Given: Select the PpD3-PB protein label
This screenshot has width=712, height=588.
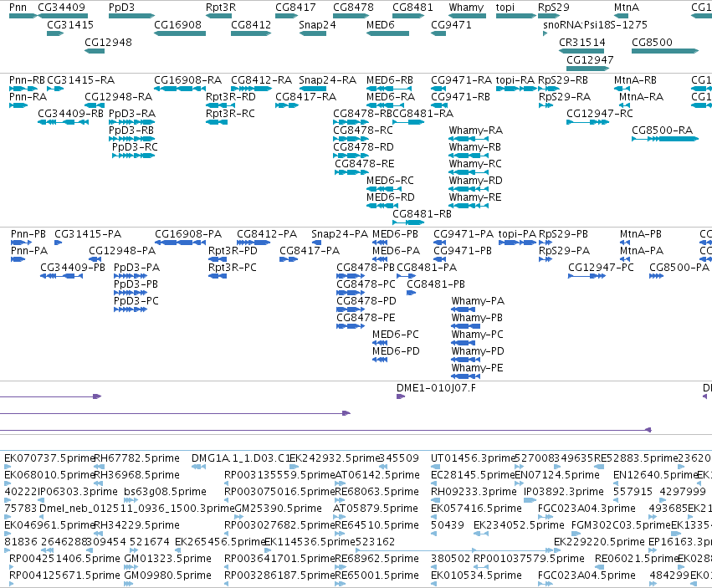Looking at the screenshot, I should (x=136, y=284).
